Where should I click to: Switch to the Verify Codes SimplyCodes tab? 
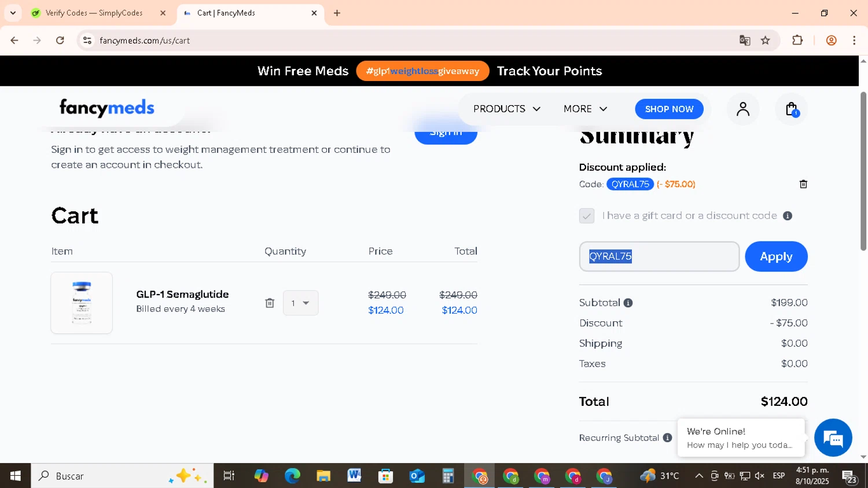[93, 13]
